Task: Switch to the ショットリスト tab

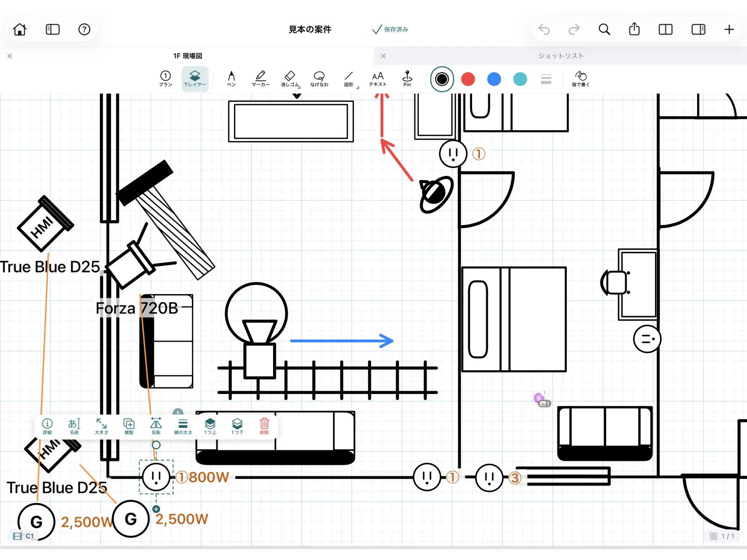Action: [x=561, y=56]
